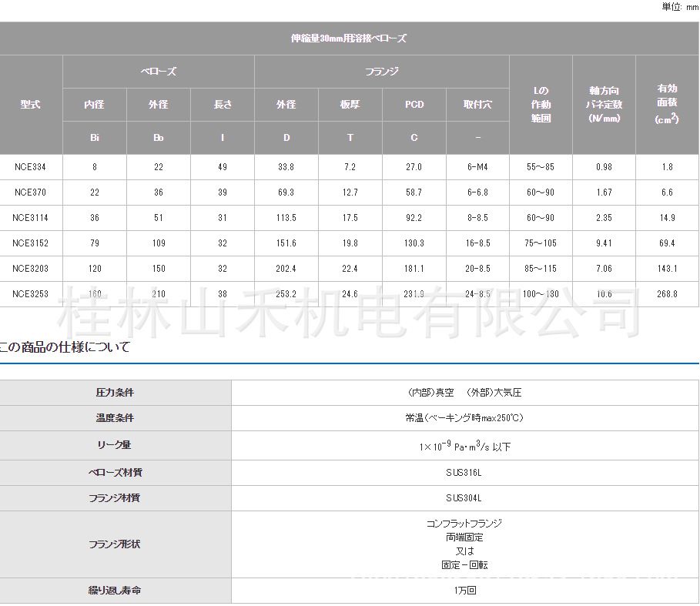
Task: Click the 温度条件 row label
Action: pos(115,418)
